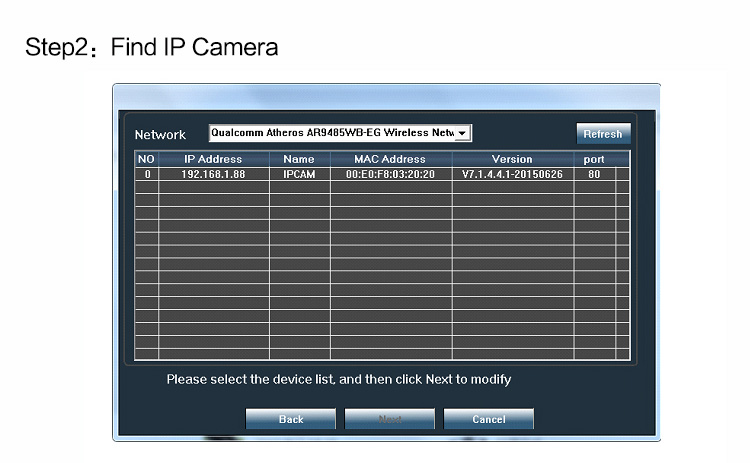Click the IP Address column header
This screenshot has height=463, width=750.
click(x=213, y=159)
